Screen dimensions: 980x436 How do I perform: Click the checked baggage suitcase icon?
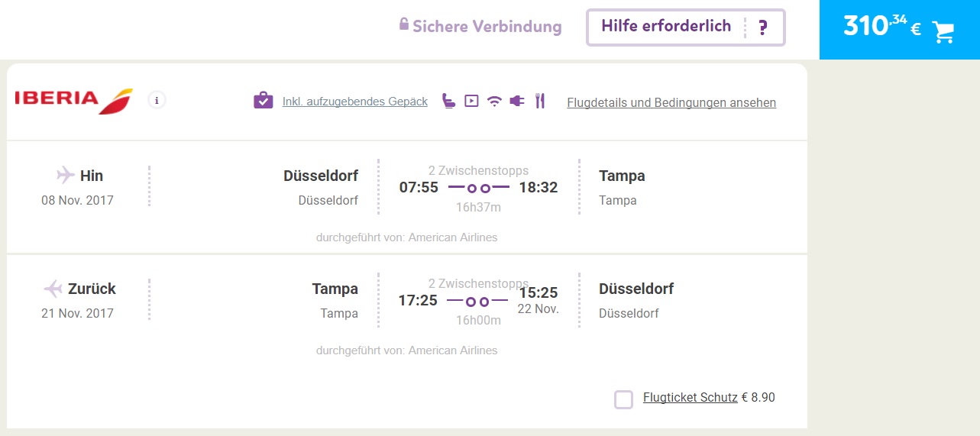(x=263, y=101)
